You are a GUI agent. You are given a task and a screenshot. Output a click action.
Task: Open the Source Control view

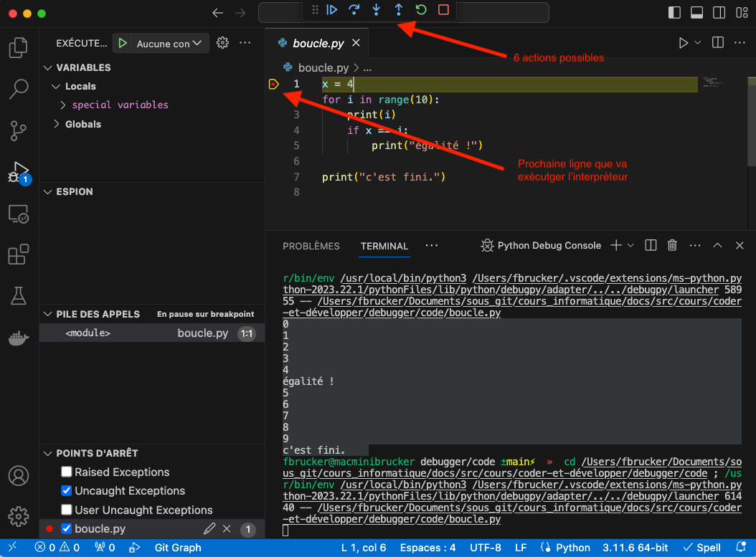(18, 131)
